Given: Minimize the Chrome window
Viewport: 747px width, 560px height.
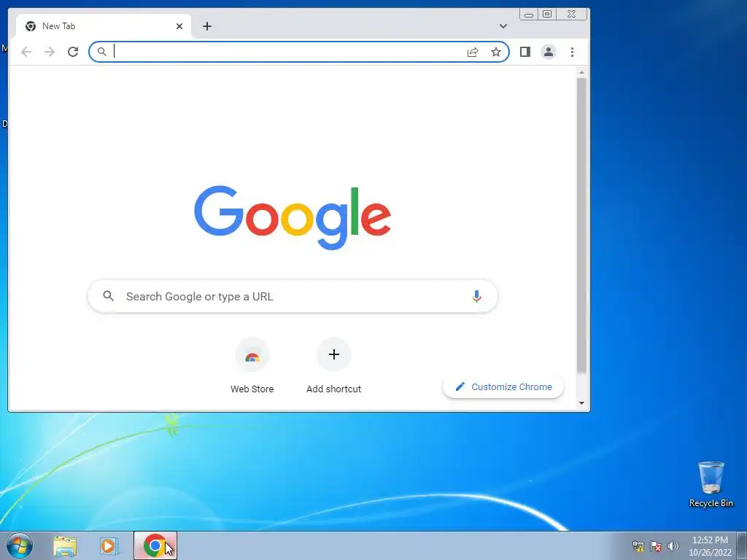Looking at the screenshot, I should click(x=529, y=15).
